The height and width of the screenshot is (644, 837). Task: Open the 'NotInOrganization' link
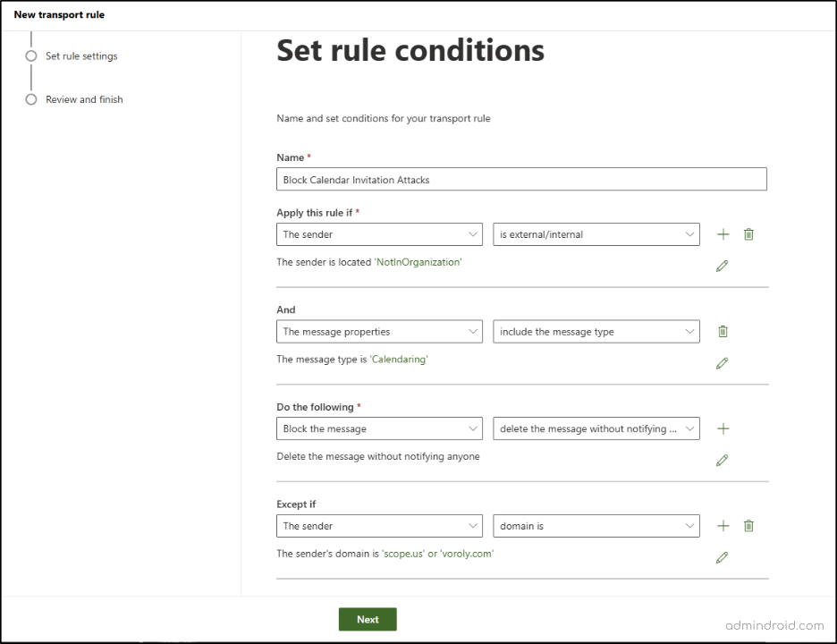(417, 261)
